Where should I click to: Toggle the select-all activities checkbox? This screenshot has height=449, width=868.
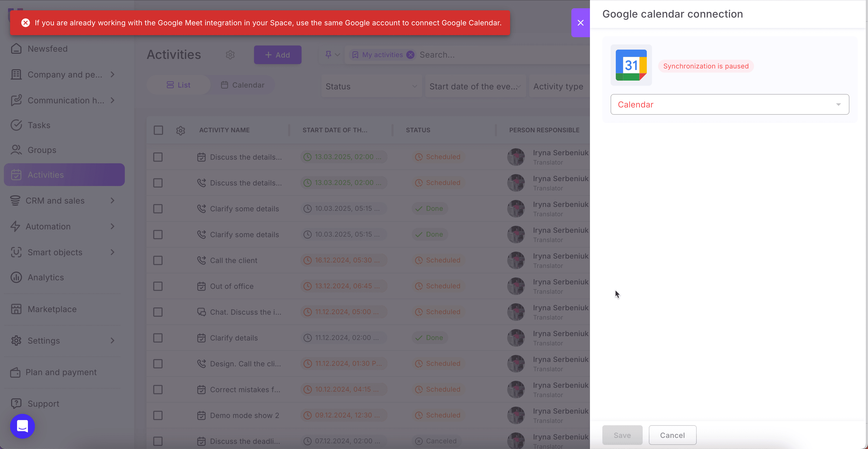158,130
